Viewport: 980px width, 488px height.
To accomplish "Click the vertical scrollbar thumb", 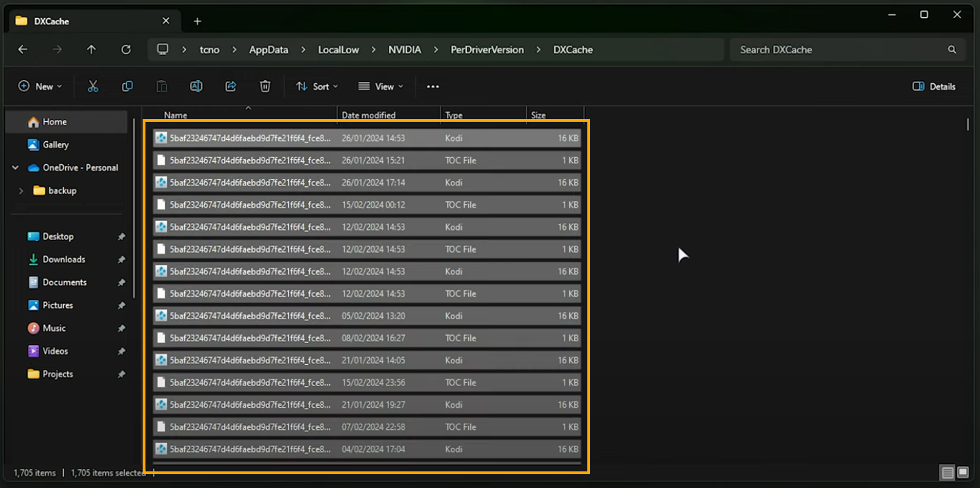I will click(968, 125).
